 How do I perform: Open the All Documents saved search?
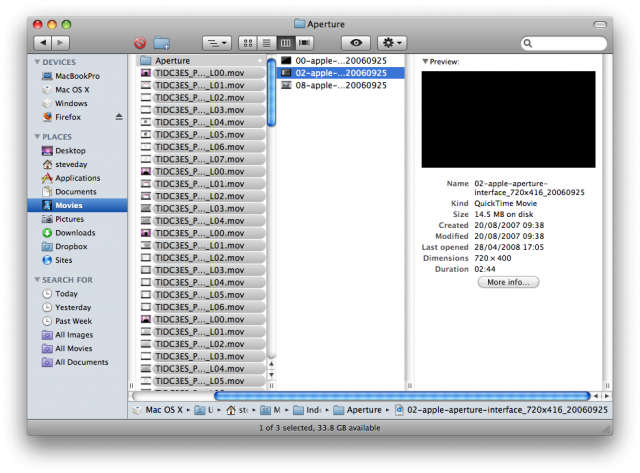77,362
